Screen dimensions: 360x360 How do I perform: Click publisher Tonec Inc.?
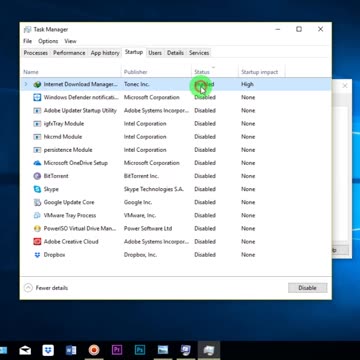(x=137, y=85)
